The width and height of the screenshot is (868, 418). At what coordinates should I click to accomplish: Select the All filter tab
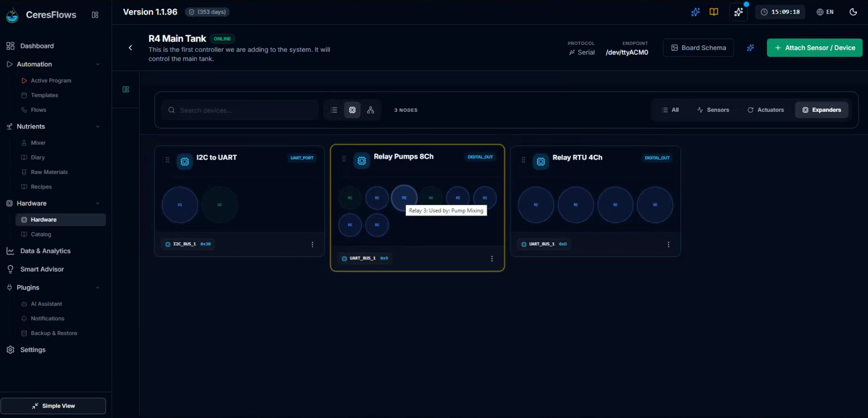click(x=670, y=110)
